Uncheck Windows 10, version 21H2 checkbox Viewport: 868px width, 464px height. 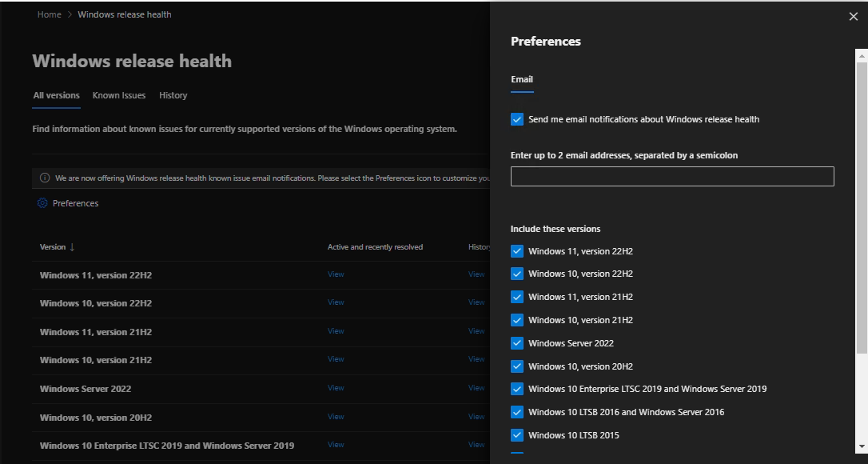[517, 320]
